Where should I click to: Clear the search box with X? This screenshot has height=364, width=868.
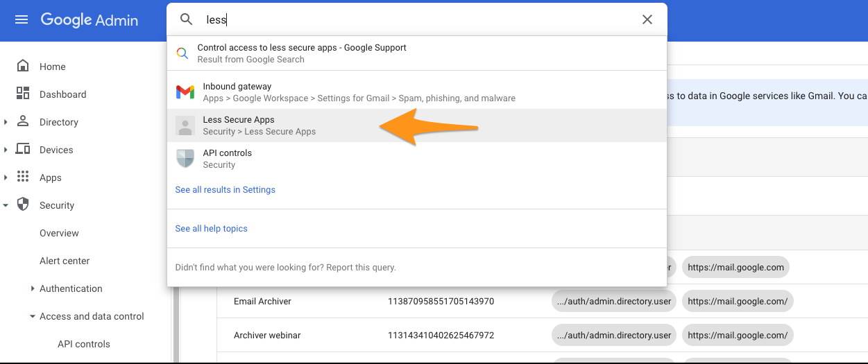click(x=647, y=19)
